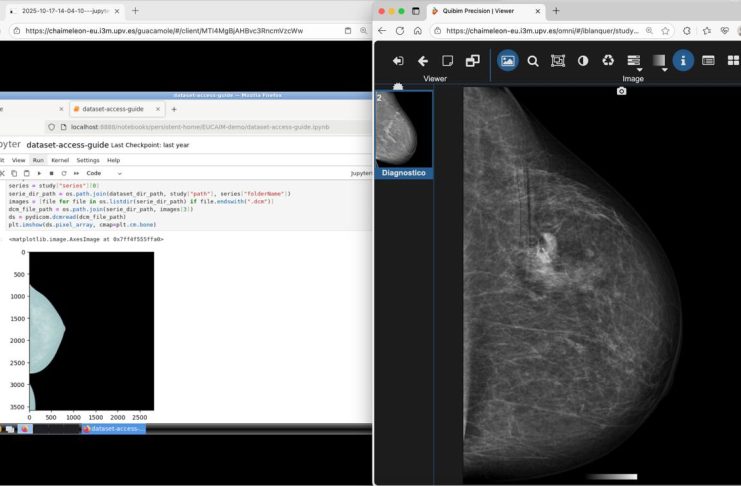Click the camera snapshot icon above image
The height and width of the screenshot is (486, 741).
coord(621,91)
